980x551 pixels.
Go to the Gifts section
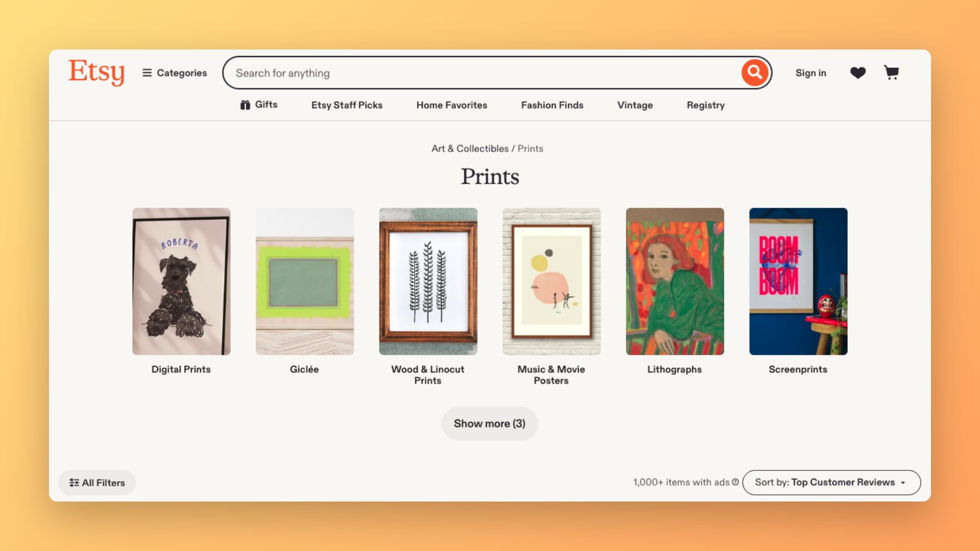tap(259, 105)
